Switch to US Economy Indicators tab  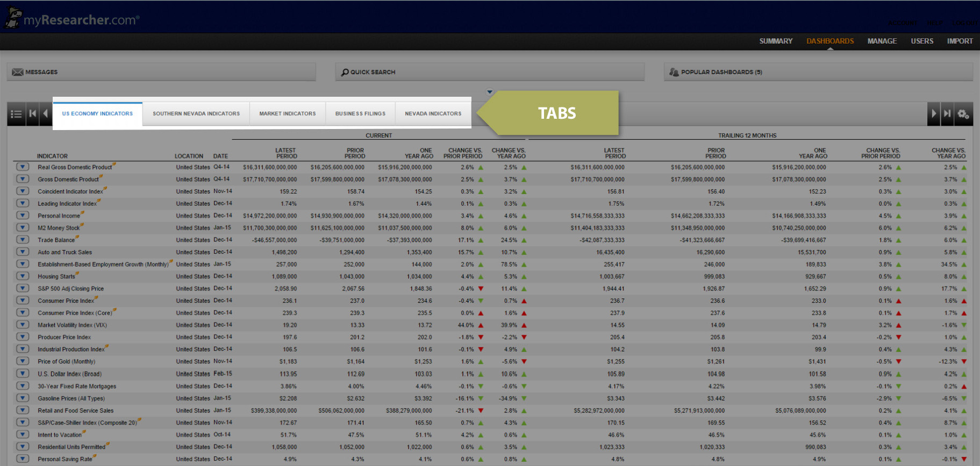97,113
